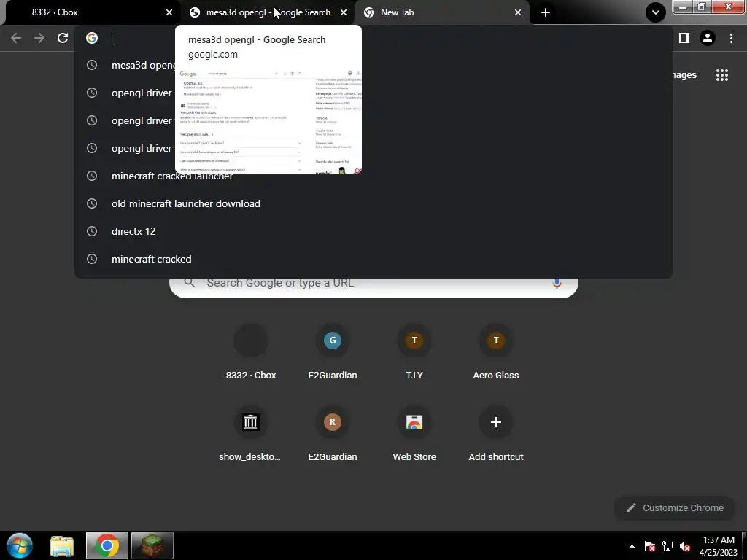The image size is (747, 560).
Task: Open the Images link at top right
Action: [684, 75]
